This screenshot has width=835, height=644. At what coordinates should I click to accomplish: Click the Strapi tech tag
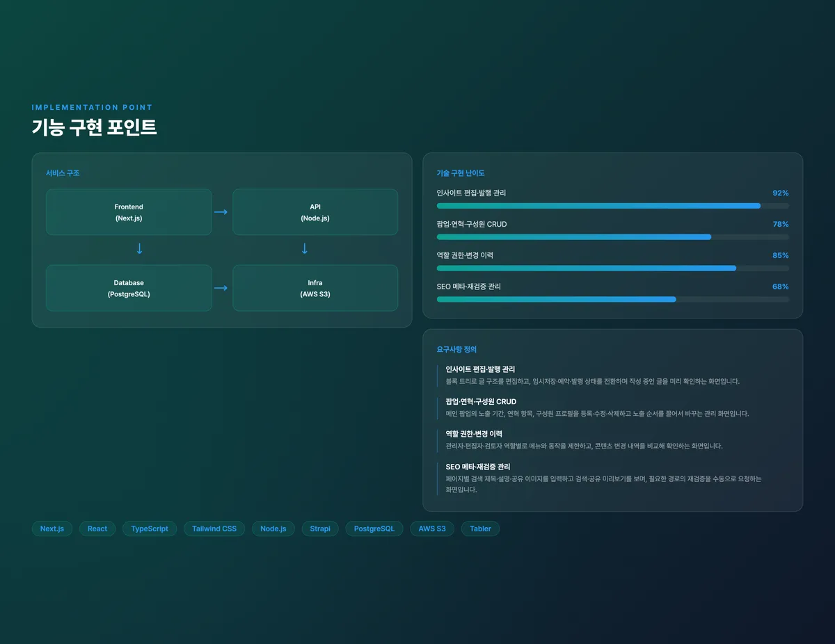[320, 529]
